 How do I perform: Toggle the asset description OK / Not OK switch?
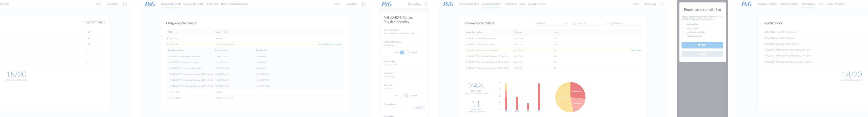coord(404,52)
